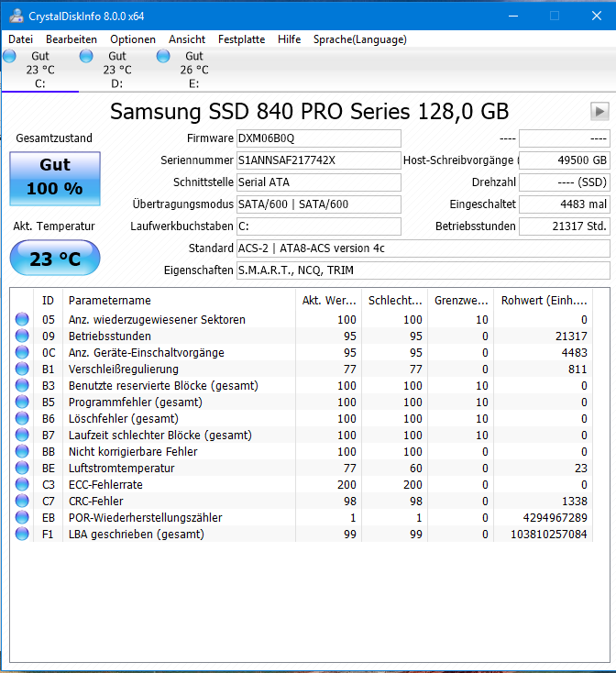This screenshot has height=673, width=616.
Task: Click the raw value 103810257084
Action: coord(549,535)
